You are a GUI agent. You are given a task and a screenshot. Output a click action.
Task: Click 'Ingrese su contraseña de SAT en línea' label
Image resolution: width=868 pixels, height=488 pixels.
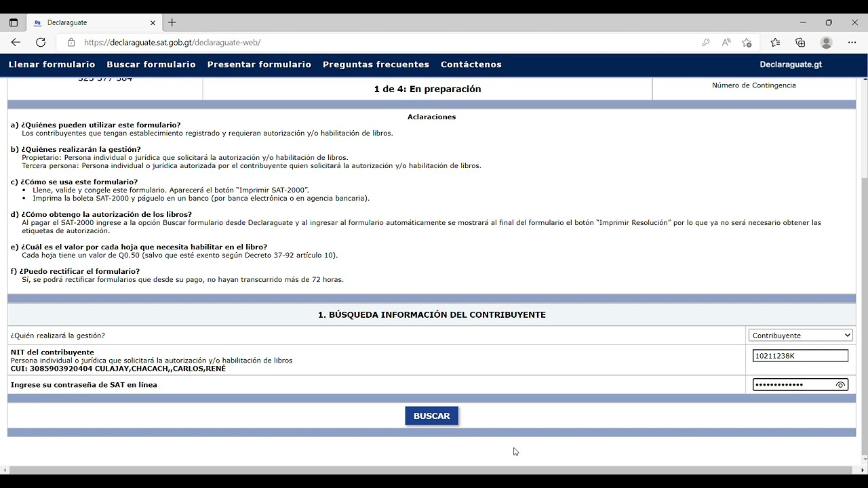[84, 385]
